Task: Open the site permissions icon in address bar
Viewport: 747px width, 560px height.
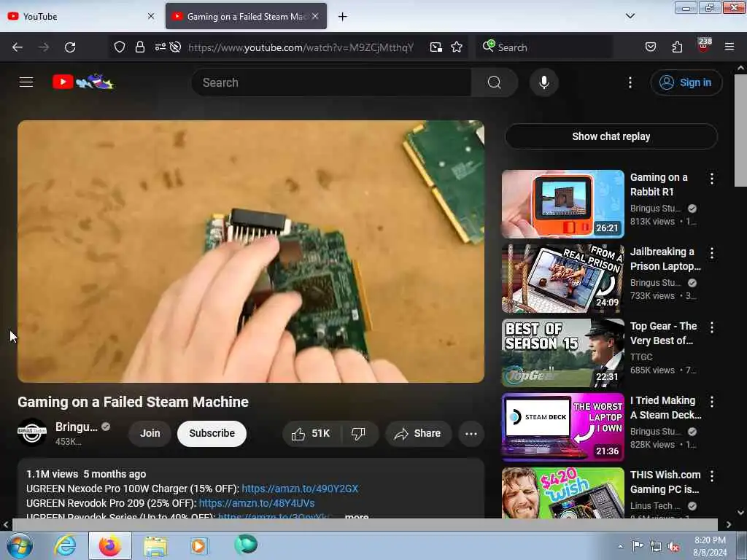Action: 160,47
